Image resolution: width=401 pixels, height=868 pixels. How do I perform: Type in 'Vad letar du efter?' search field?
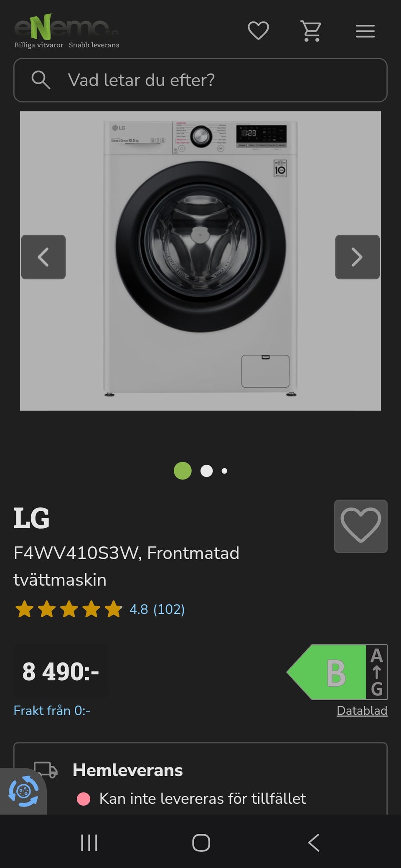(217, 80)
